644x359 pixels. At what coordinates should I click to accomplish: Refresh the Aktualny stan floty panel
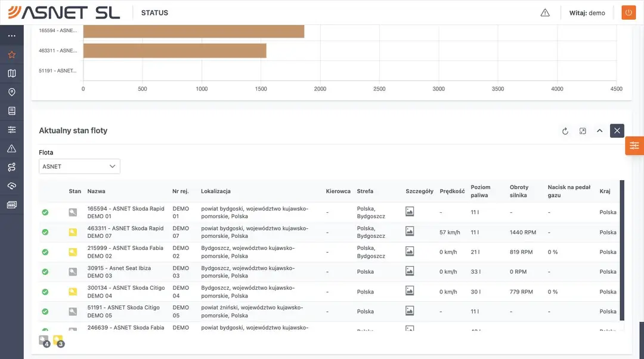pyautogui.click(x=565, y=131)
